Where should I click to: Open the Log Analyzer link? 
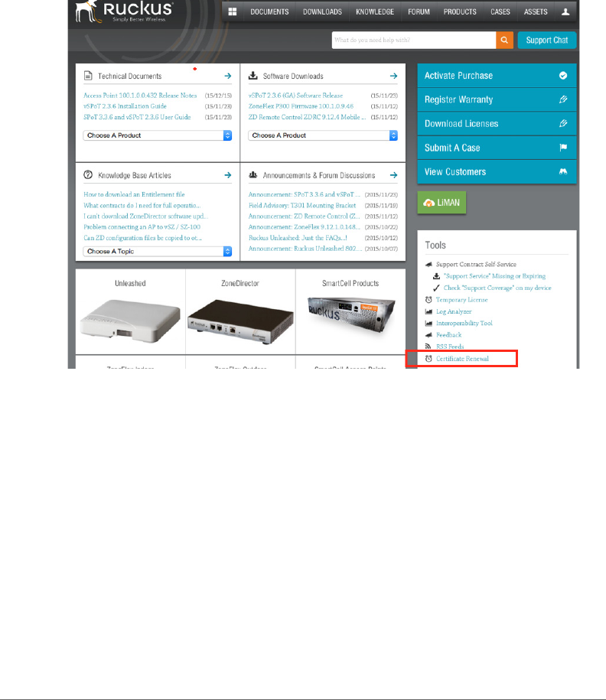point(454,311)
